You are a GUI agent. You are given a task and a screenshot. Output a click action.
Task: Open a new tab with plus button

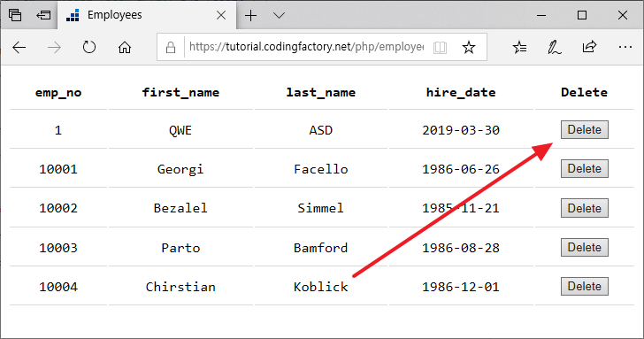250,16
